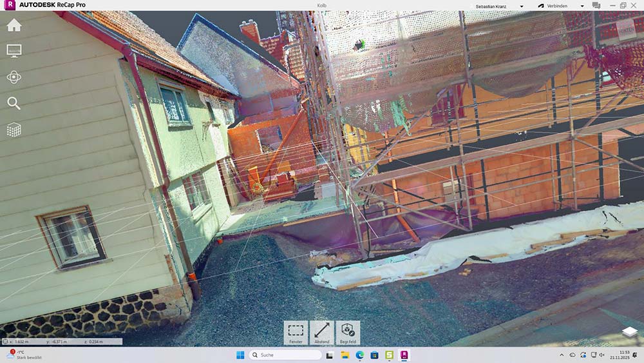This screenshot has width=644, height=363.
Task: Open the magnifier search tool
Action: (x=14, y=103)
